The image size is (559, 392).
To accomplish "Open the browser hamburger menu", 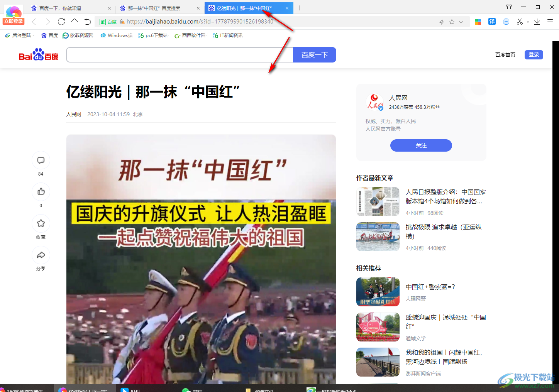I will point(550,22).
